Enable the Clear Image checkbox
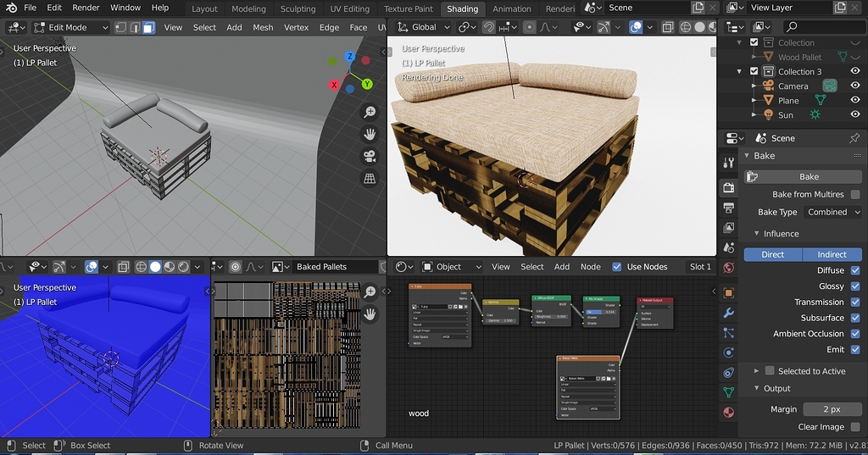This screenshot has height=455, width=868. [x=855, y=427]
